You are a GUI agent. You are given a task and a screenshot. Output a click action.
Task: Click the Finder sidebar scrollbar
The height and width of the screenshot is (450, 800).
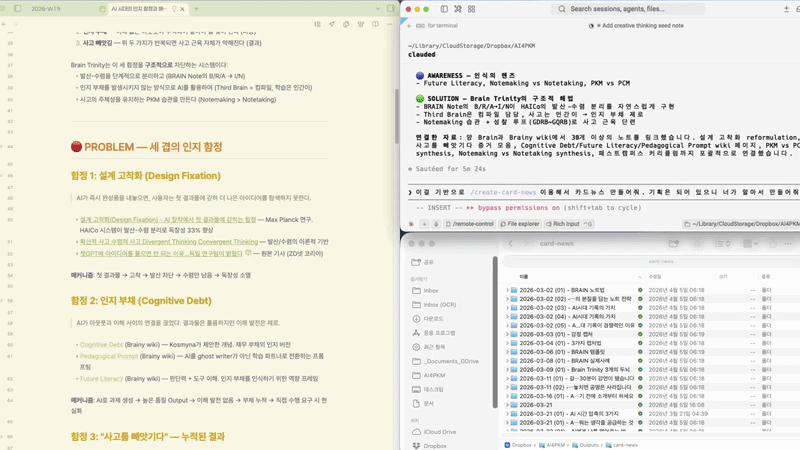tap(494, 332)
